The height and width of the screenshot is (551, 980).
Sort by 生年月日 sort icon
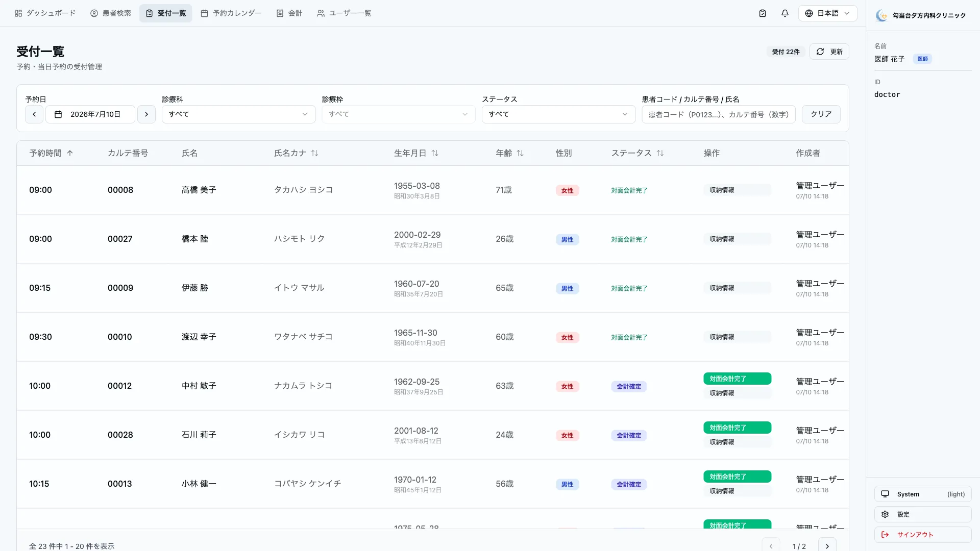tap(435, 153)
